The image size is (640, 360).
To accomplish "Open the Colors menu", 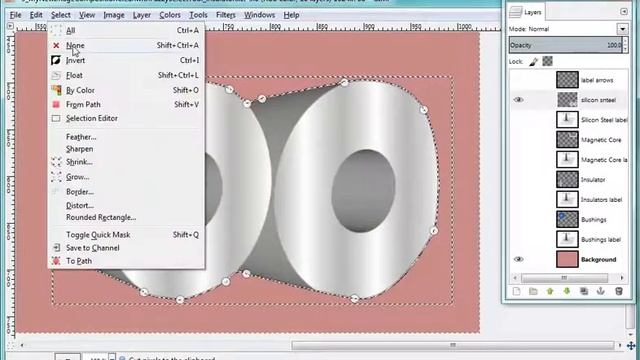I will pyautogui.click(x=170, y=15).
